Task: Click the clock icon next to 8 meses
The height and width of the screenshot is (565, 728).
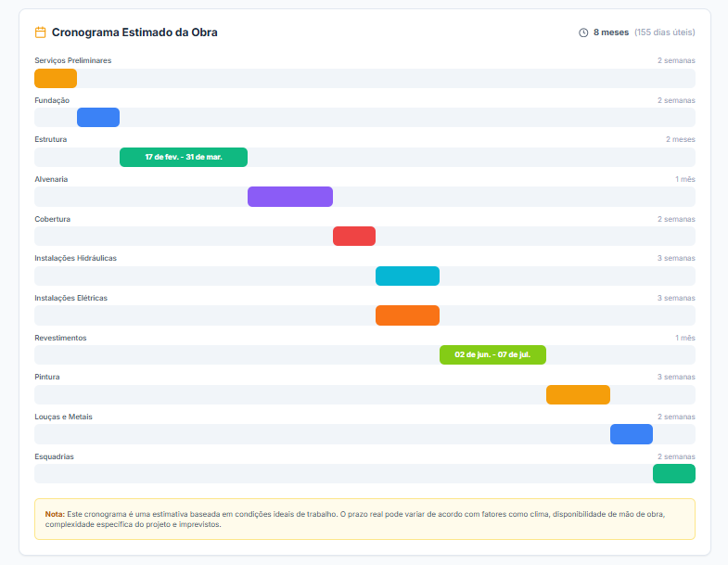Action: coord(583,32)
